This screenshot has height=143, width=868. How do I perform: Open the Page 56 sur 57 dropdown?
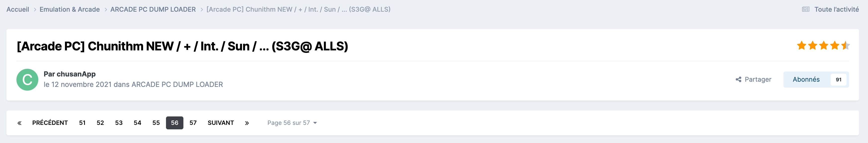pos(292,123)
